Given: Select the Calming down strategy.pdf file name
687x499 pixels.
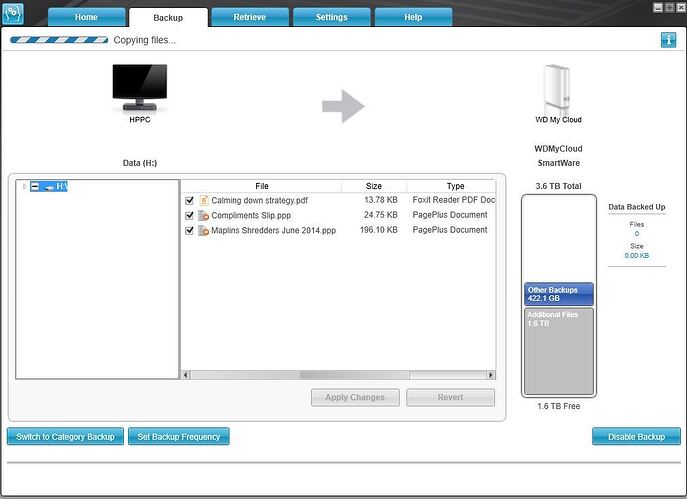Looking at the screenshot, I should [x=259, y=201].
